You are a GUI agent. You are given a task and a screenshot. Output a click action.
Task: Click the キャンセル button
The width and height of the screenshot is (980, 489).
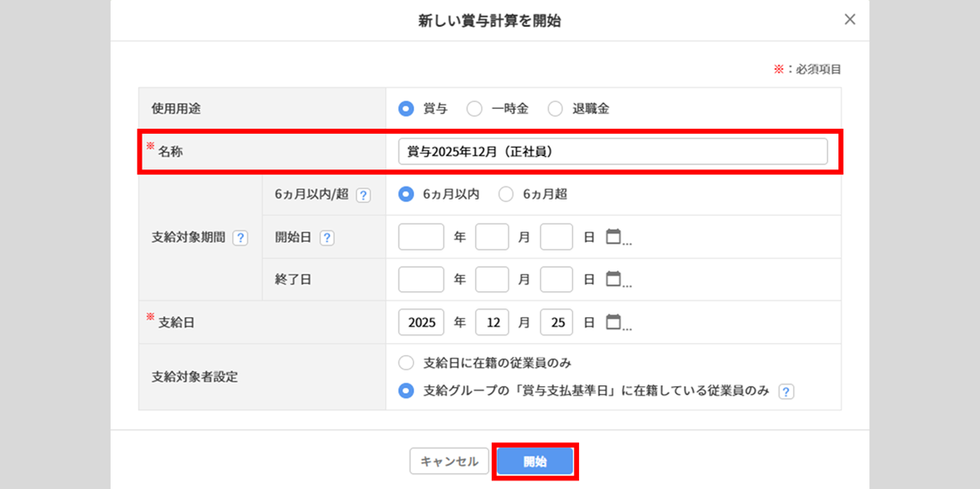[x=449, y=461]
